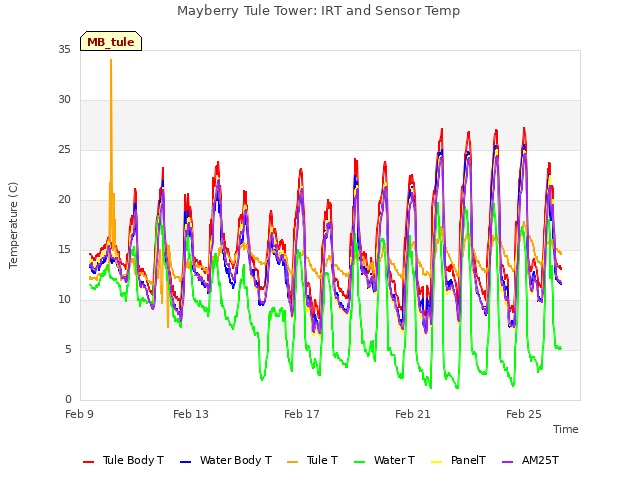This screenshot has height=480, width=640.
Task: Click the 0 y-axis tick label
Action: [68, 400]
